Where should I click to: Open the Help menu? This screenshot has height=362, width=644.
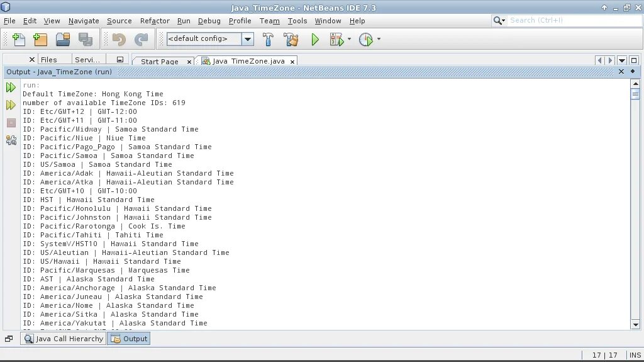tap(357, 21)
